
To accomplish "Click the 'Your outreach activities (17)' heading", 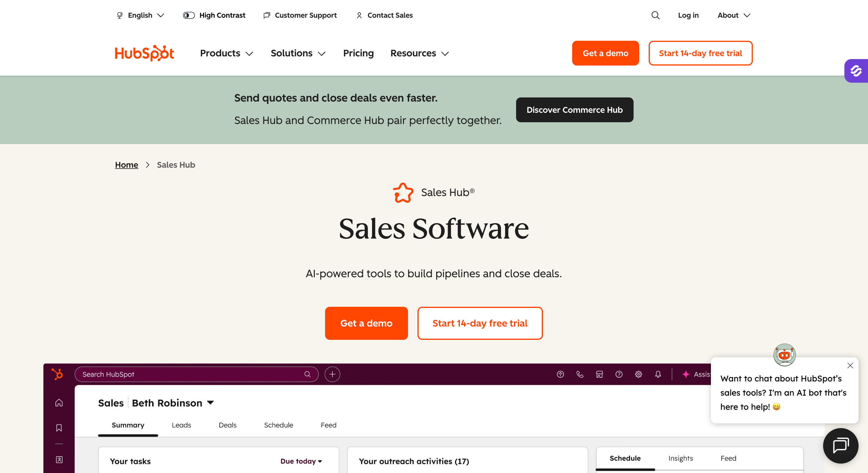I will point(414,461).
